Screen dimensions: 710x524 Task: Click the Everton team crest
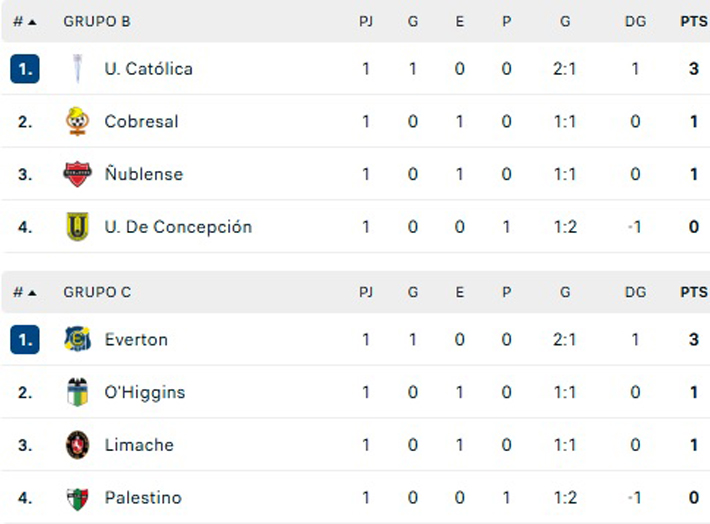(77, 340)
